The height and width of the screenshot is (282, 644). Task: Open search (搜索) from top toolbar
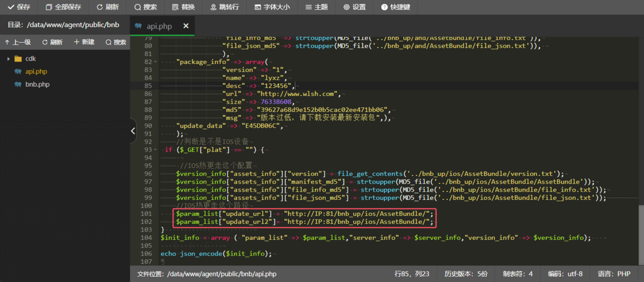(145, 7)
